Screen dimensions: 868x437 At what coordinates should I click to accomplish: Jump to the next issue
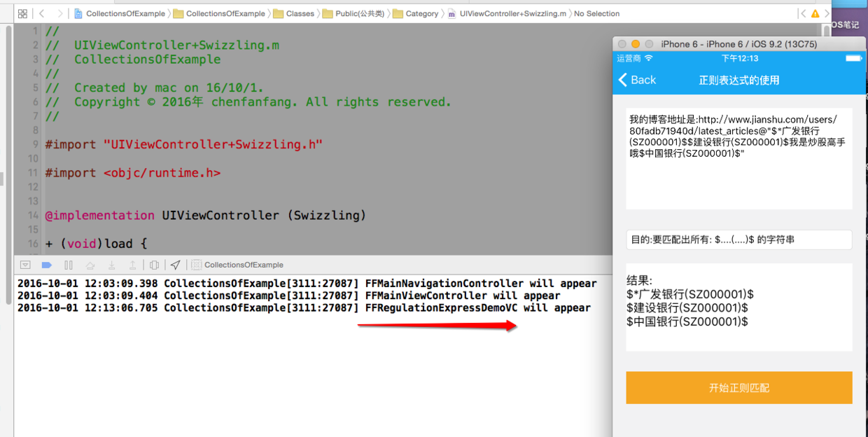pos(826,13)
